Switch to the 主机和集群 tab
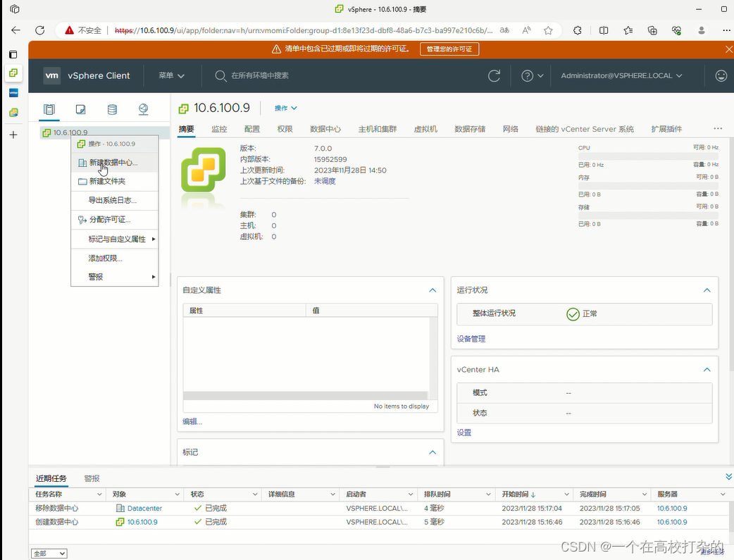734x560 pixels. coord(378,129)
